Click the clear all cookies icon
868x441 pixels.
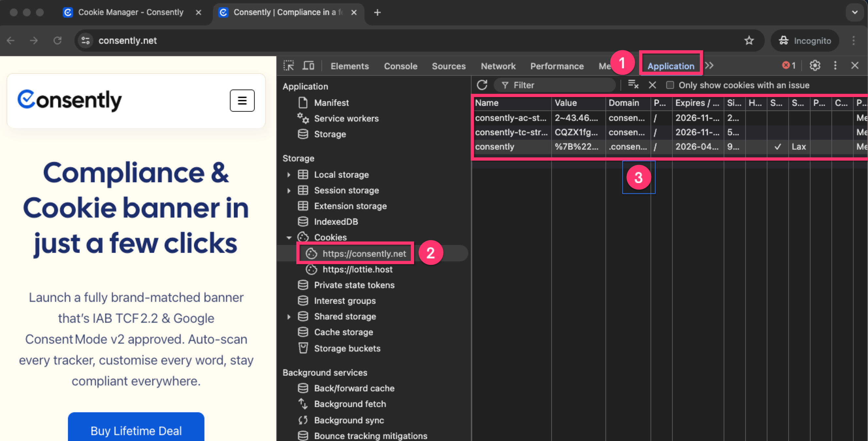(x=633, y=85)
